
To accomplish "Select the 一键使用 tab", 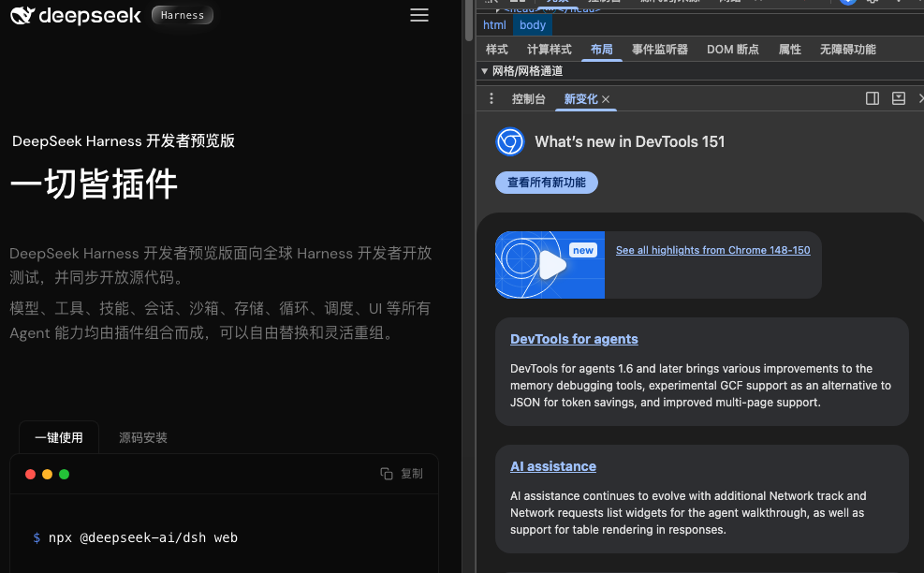I will click(59, 437).
